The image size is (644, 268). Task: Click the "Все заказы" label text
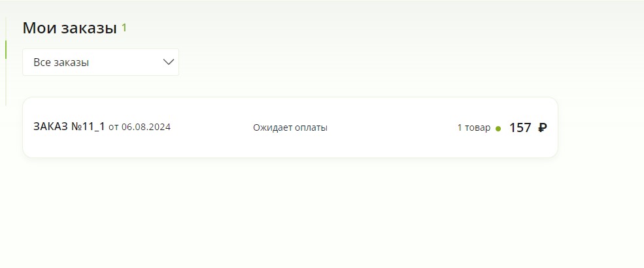tap(61, 62)
